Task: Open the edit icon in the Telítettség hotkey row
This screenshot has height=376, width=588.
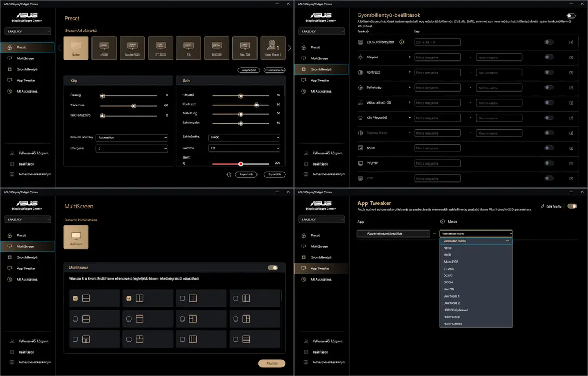Action: pos(571,88)
